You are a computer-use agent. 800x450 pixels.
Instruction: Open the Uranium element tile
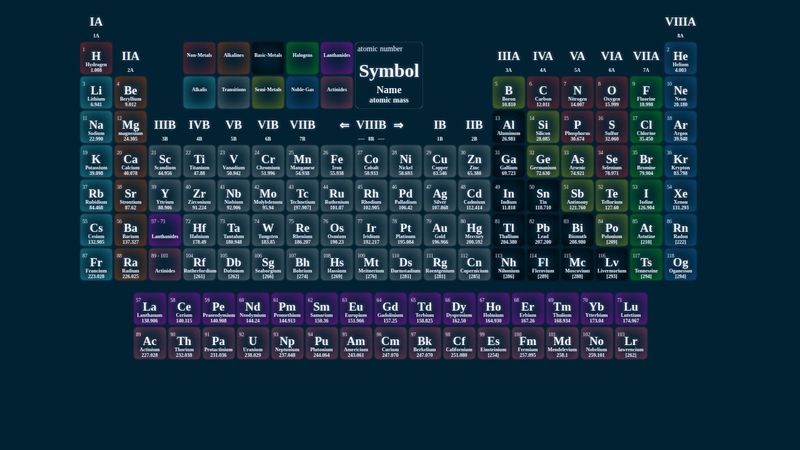(x=252, y=343)
